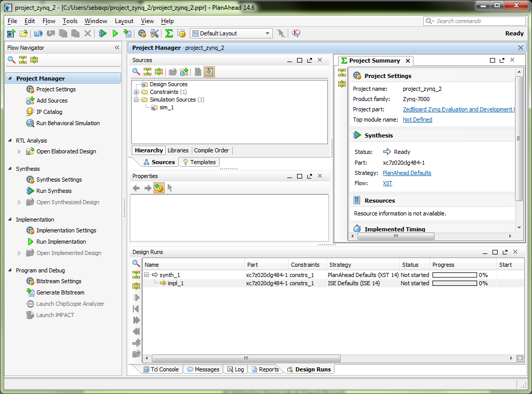Click Launch Next Step icon in Design Runs
The image size is (532, 394).
(x=136, y=320)
